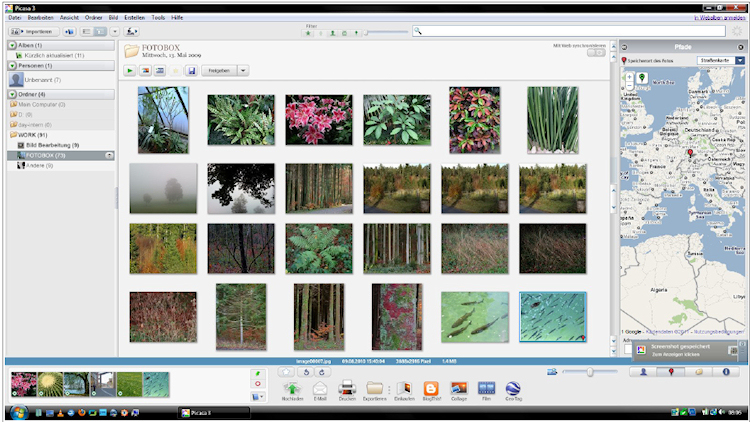Toggle the Mit Web synchronisieren switch
The width and height of the screenshot is (750, 422).
tap(595, 53)
